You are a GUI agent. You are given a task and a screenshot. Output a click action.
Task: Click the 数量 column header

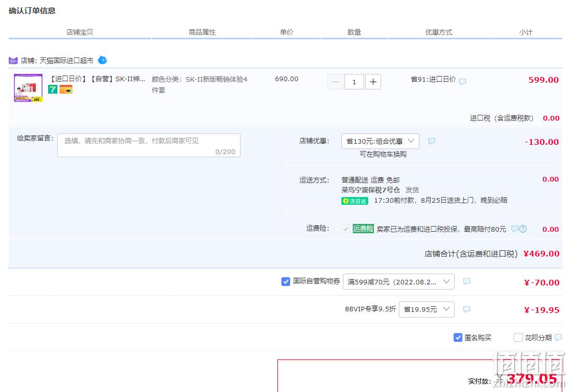click(354, 33)
